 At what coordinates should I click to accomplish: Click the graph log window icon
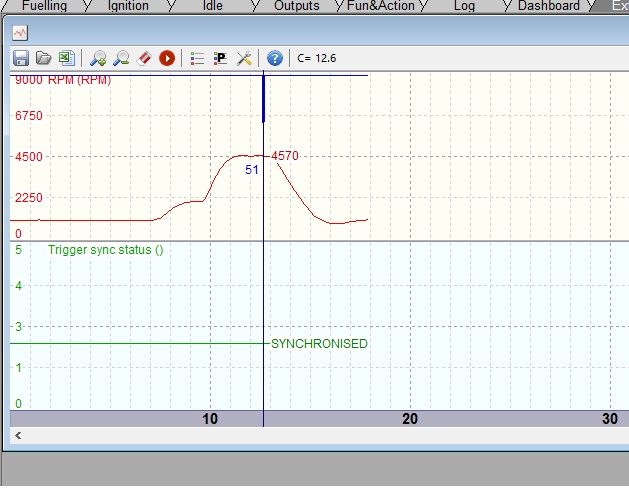pos(20,32)
